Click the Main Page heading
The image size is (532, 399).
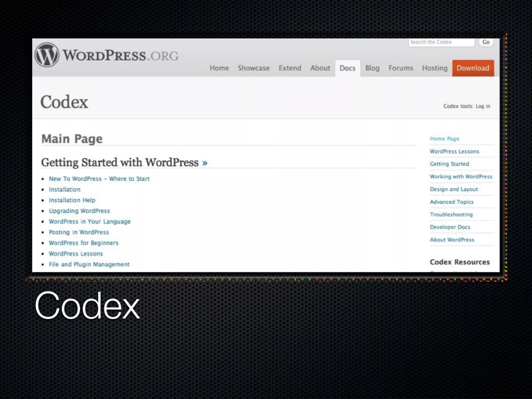pos(72,139)
